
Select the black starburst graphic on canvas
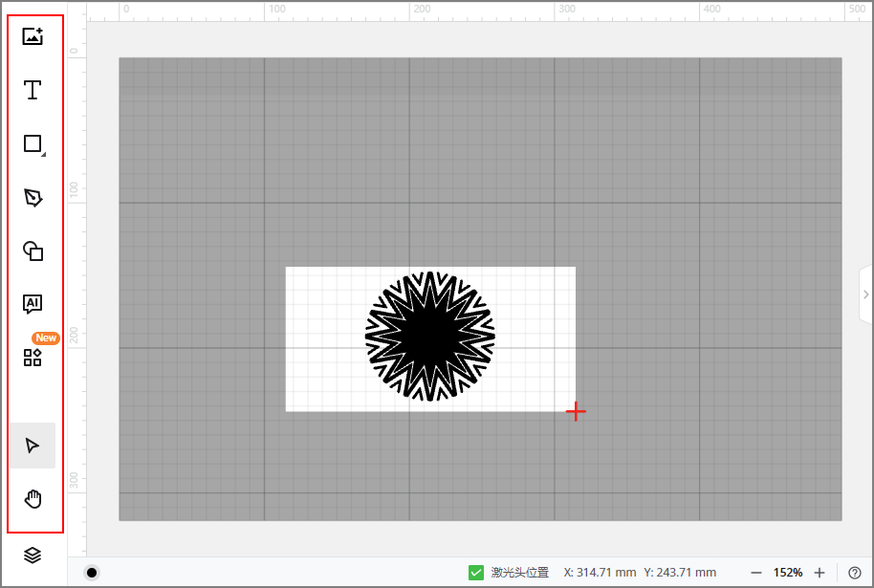[x=429, y=337]
